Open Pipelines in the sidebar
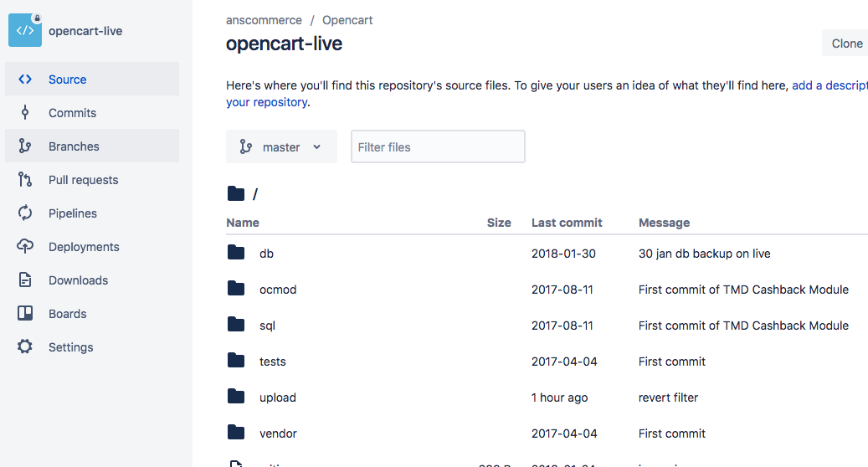The width and height of the screenshot is (868, 467). 92,213
